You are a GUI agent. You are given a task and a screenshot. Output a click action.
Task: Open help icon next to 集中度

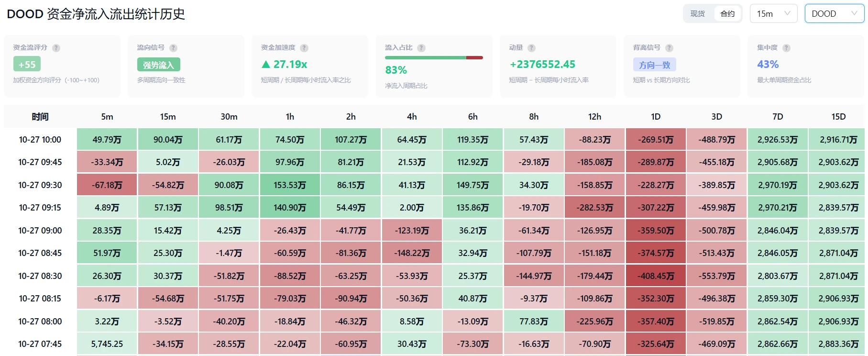(786, 48)
